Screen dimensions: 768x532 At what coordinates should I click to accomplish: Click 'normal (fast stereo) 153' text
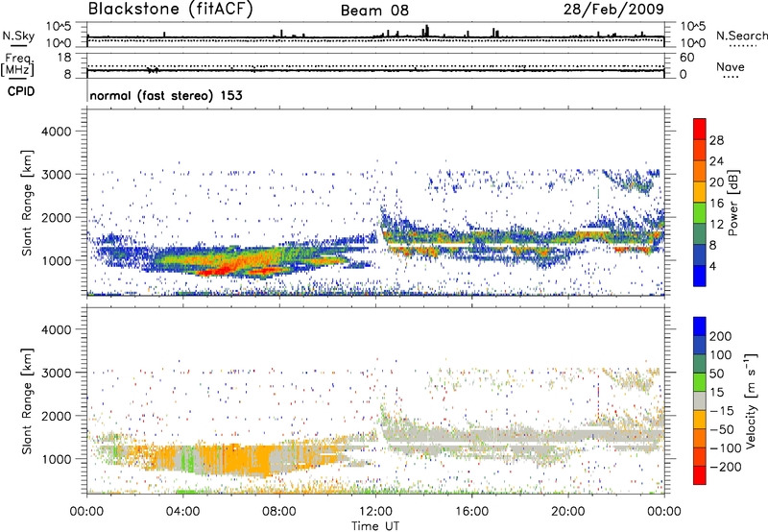[166, 95]
